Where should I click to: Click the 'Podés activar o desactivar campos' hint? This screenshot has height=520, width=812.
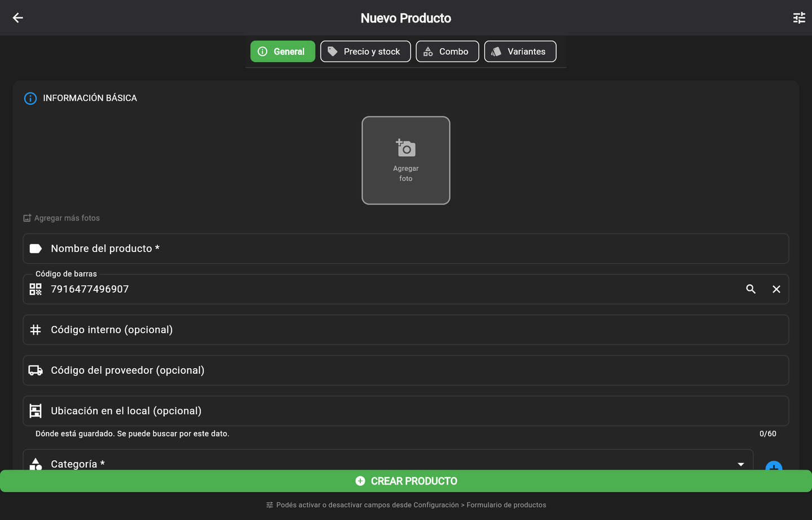click(406, 505)
